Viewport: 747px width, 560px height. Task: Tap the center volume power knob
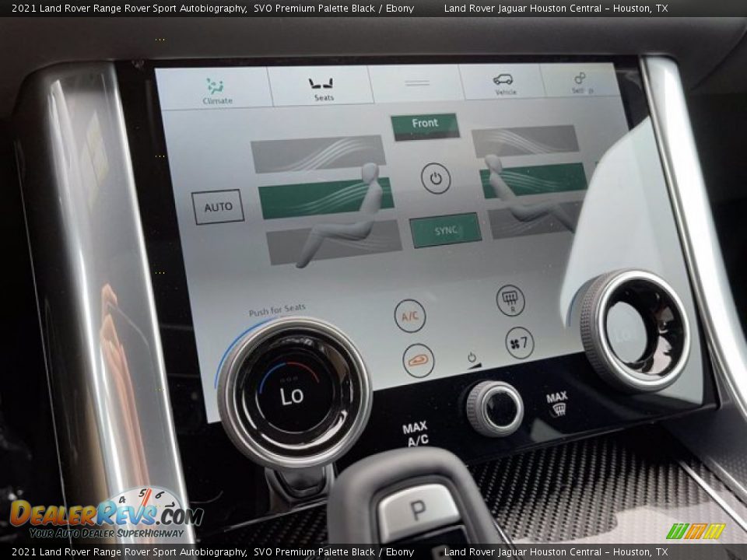click(x=495, y=408)
